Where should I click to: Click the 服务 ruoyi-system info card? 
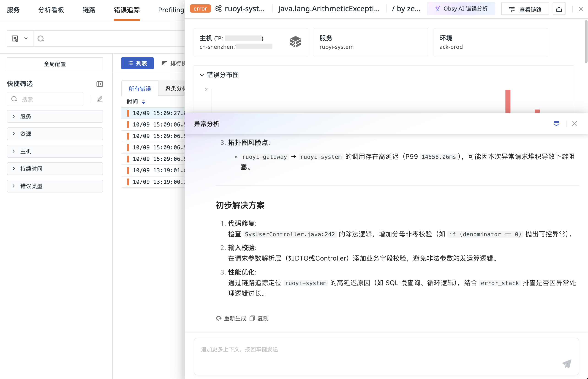coord(371,42)
